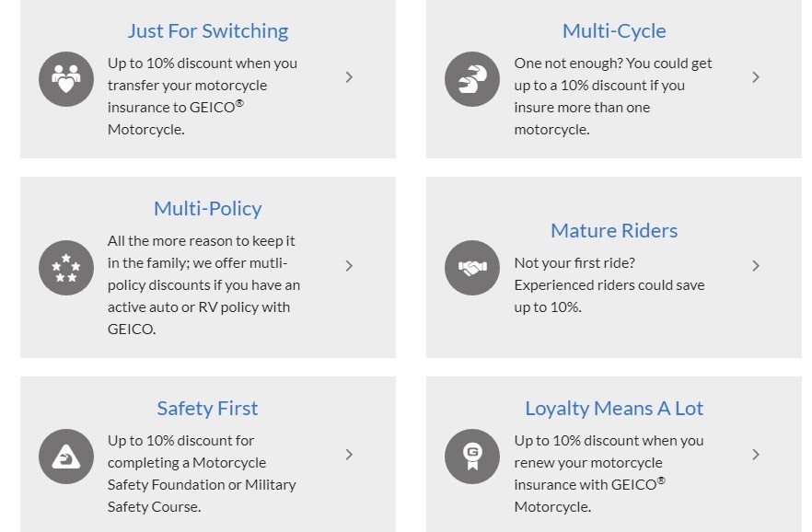Open the Safety First chevron arrow

(x=349, y=455)
